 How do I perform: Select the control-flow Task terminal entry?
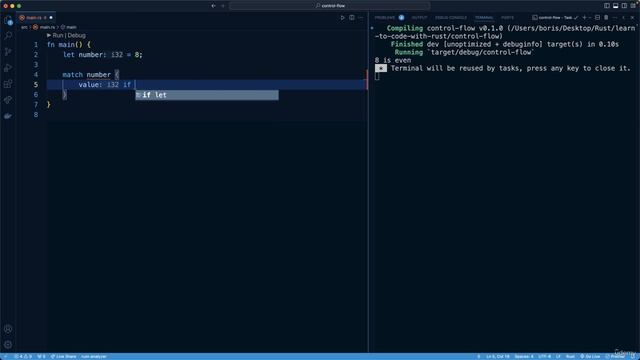click(x=555, y=18)
